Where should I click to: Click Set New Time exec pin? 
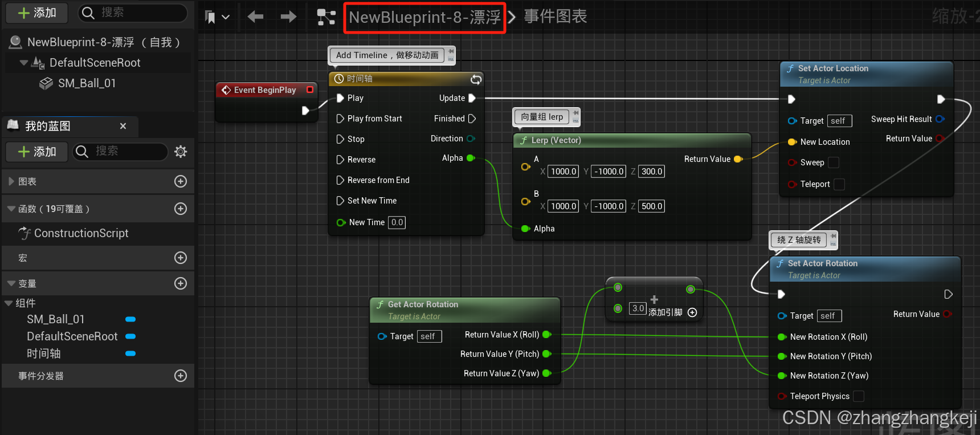(340, 201)
